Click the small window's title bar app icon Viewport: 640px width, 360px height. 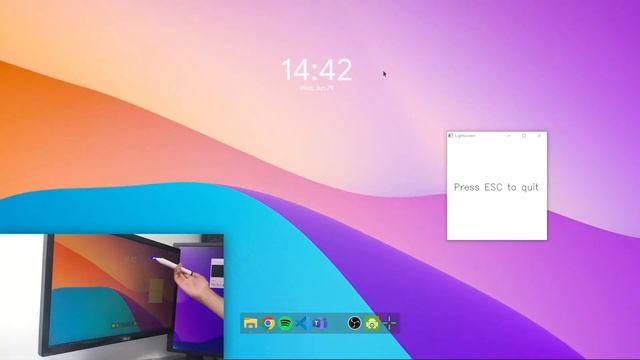coord(451,136)
